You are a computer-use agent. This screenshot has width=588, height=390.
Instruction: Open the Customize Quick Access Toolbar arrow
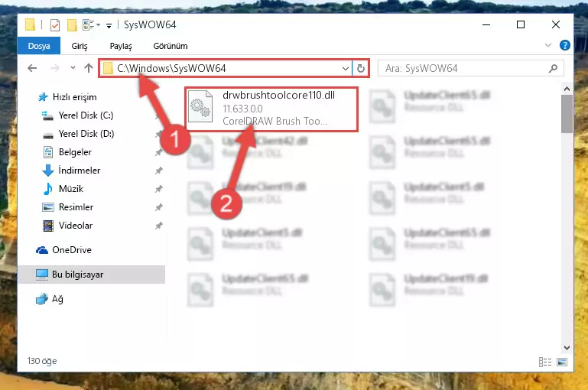click(x=109, y=25)
